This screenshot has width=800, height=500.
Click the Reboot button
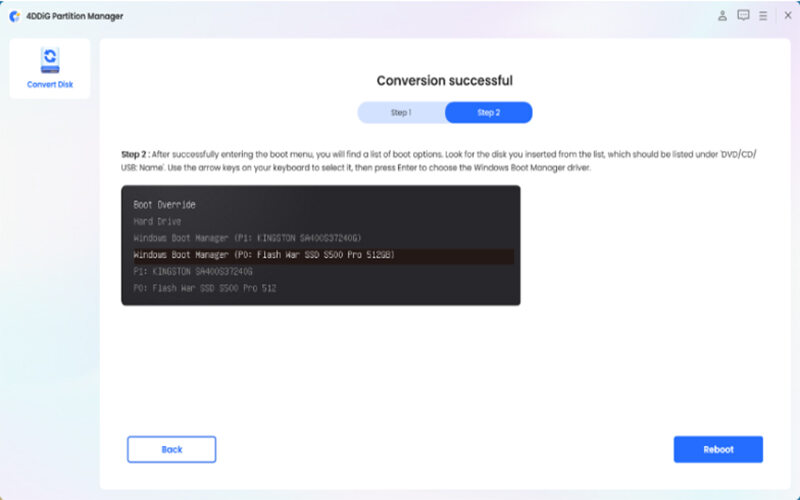(x=718, y=449)
